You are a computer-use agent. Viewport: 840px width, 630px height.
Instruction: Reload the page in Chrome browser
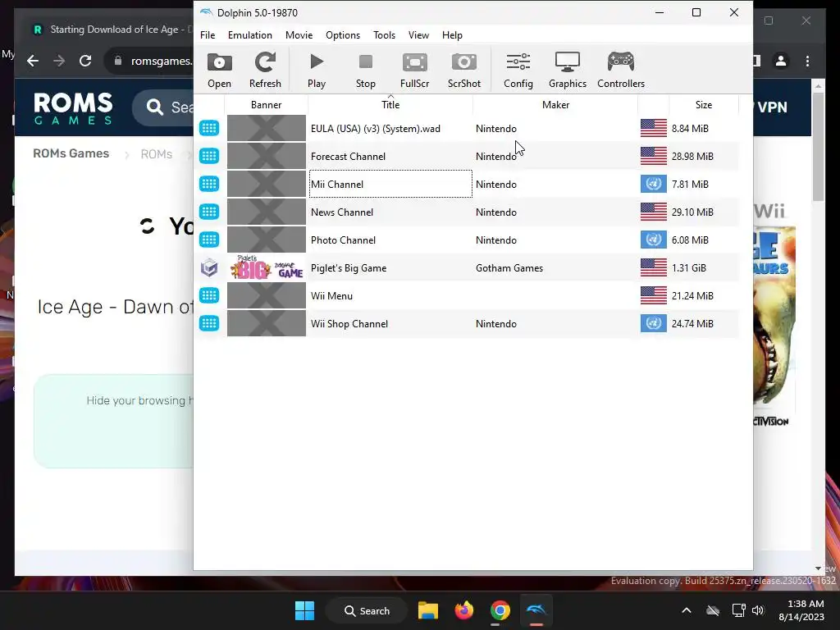point(85,61)
